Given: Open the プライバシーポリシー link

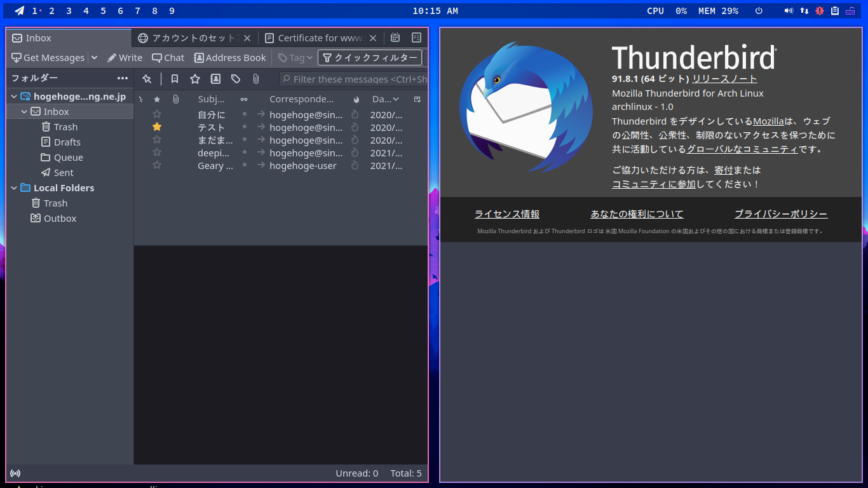Looking at the screenshot, I should click(781, 214).
